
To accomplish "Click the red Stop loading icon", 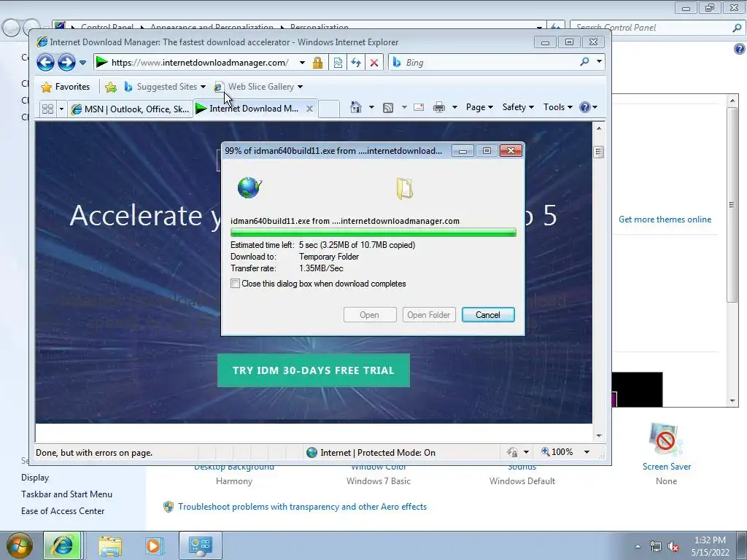I will coord(374,63).
